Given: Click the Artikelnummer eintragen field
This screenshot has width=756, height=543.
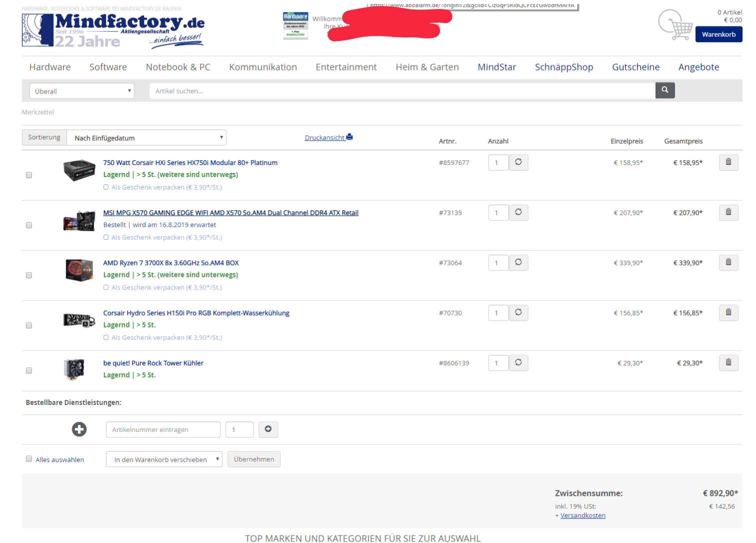Looking at the screenshot, I should (x=163, y=429).
